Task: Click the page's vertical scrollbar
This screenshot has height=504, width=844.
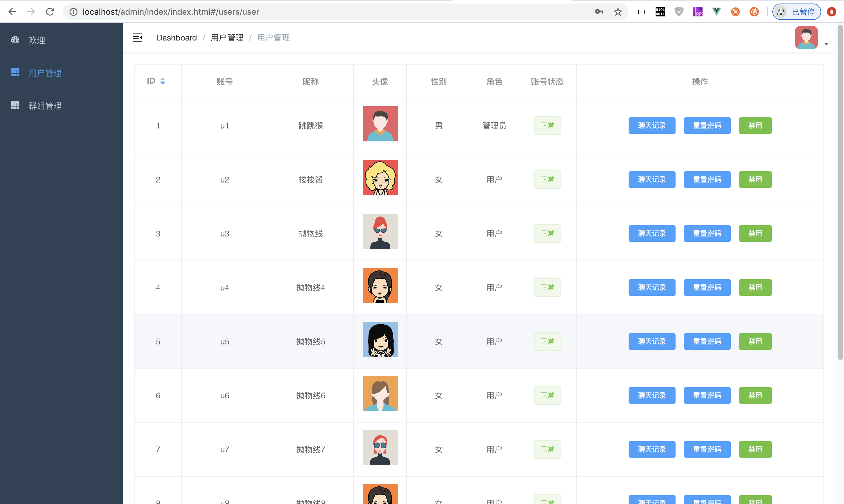Action: click(840, 190)
